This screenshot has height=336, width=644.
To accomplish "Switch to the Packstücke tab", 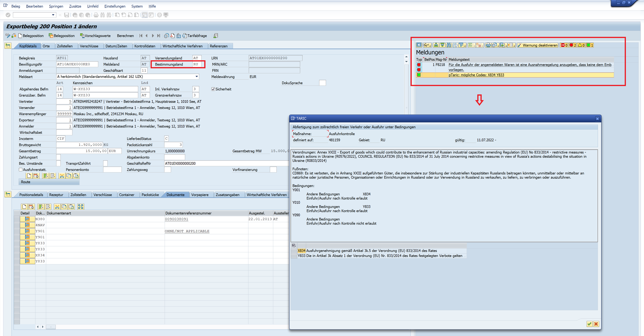I will pyautogui.click(x=150, y=195).
